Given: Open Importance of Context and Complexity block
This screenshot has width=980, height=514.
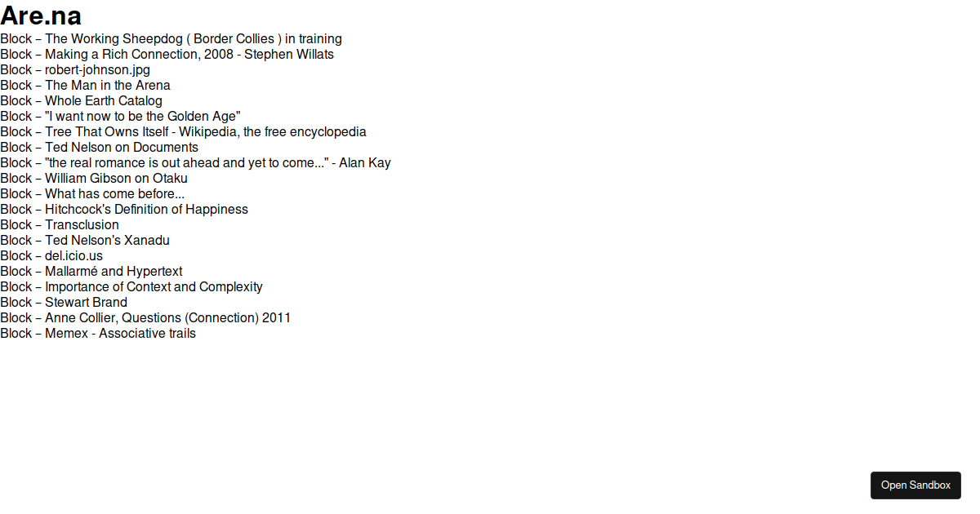Looking at the screenshot, I should point(131,286).
